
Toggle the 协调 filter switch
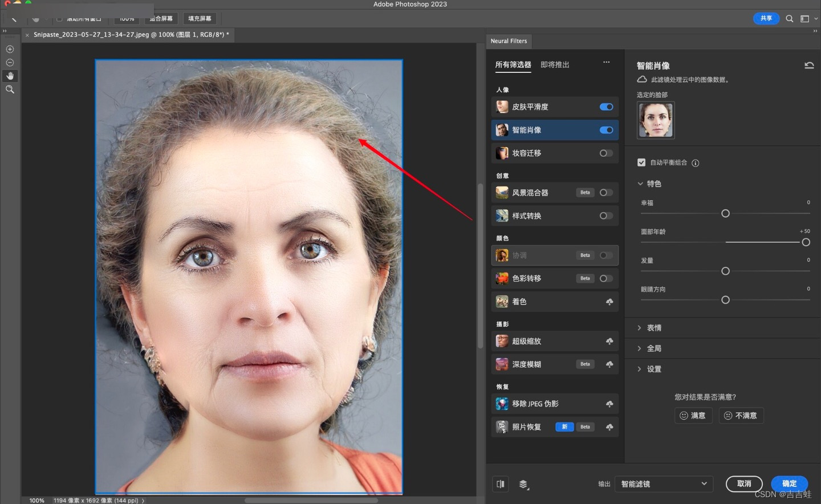[606, 255]
